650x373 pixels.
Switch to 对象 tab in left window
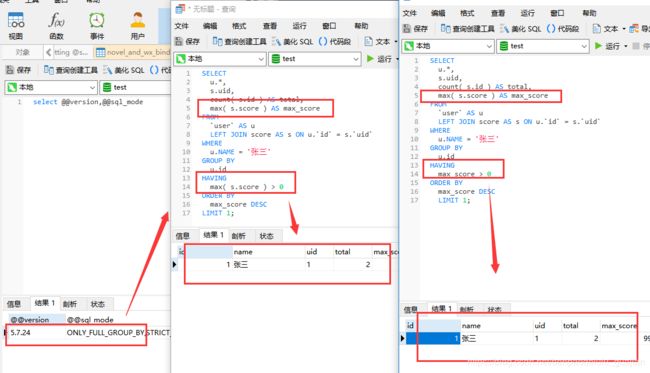22,52
